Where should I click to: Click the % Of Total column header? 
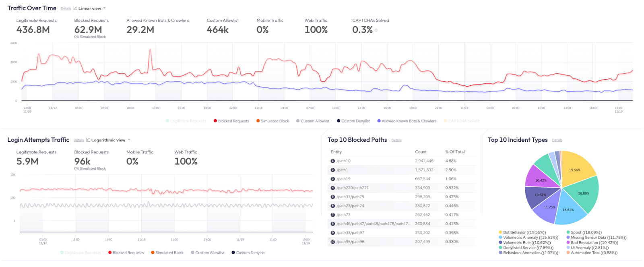click(x=454, y=152)
